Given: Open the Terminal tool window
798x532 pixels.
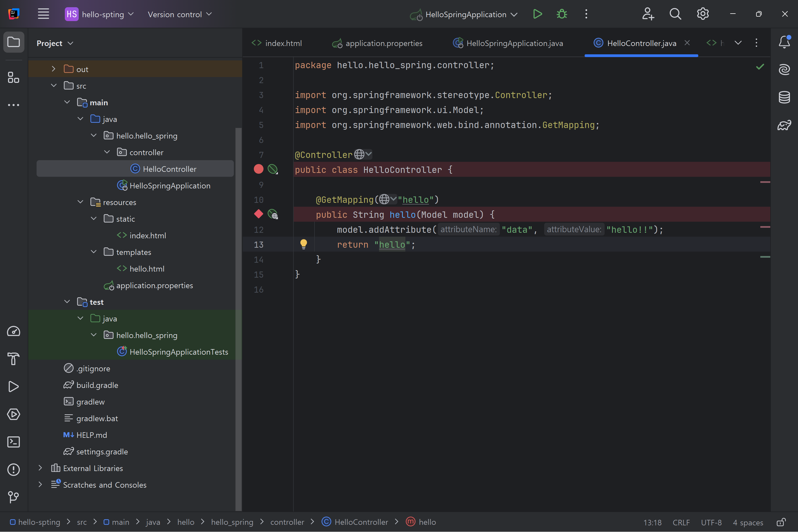Looking at the screenshot, I should tap(14, 442).
